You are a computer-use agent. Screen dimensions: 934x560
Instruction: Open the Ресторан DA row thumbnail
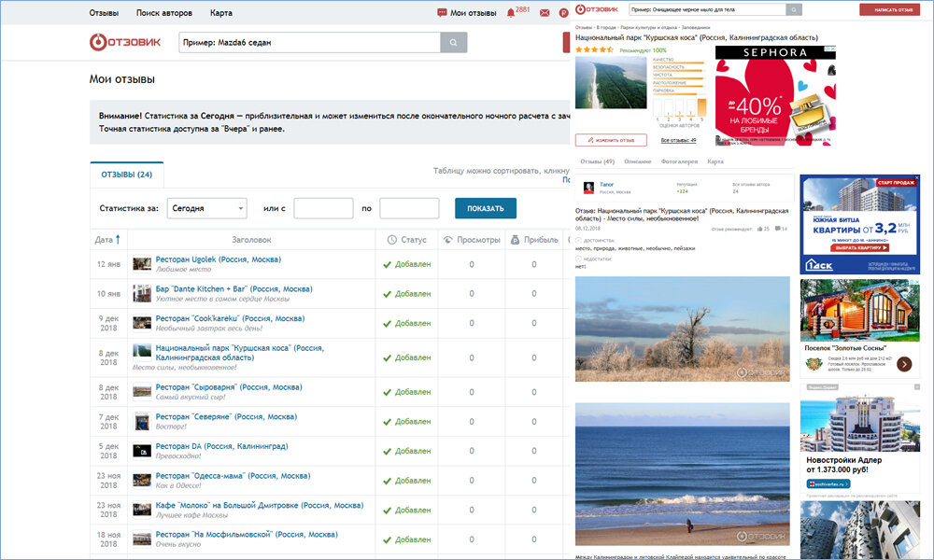(x=142, y=451)
